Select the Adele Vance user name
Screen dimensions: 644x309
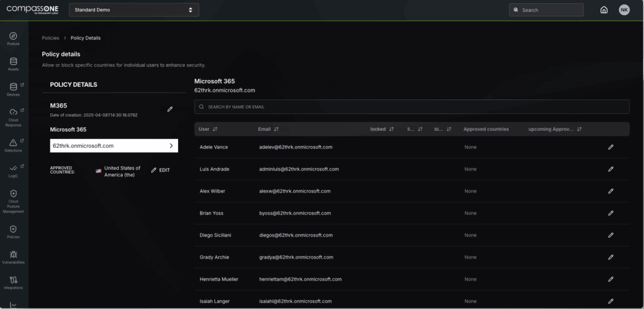click(214, 147)
